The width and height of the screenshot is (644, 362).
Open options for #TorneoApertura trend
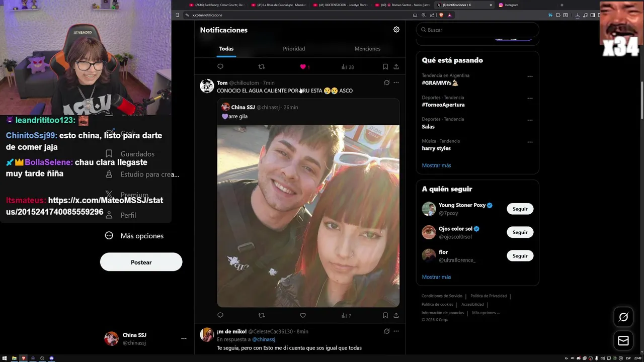coord(530,99)
